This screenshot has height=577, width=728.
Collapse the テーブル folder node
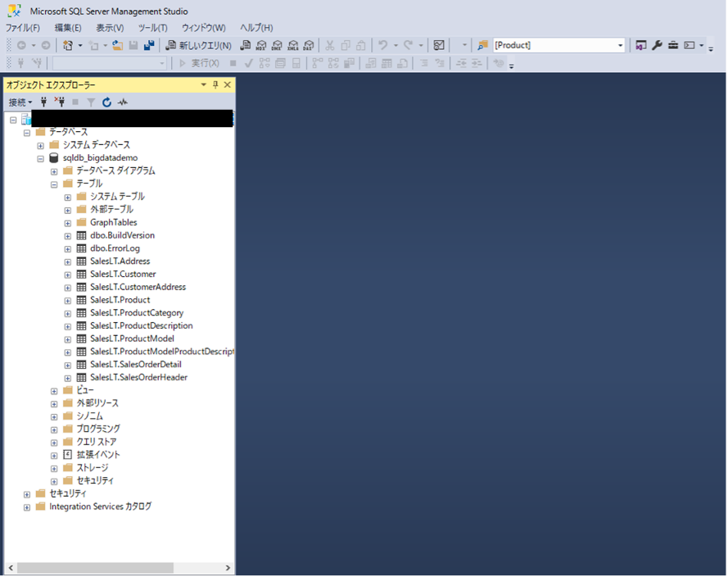coord(54,184)
